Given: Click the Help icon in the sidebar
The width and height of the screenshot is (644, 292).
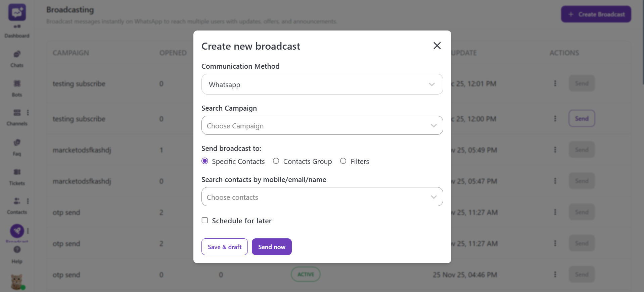Looking at the screenshot, I should click(17, 250).
